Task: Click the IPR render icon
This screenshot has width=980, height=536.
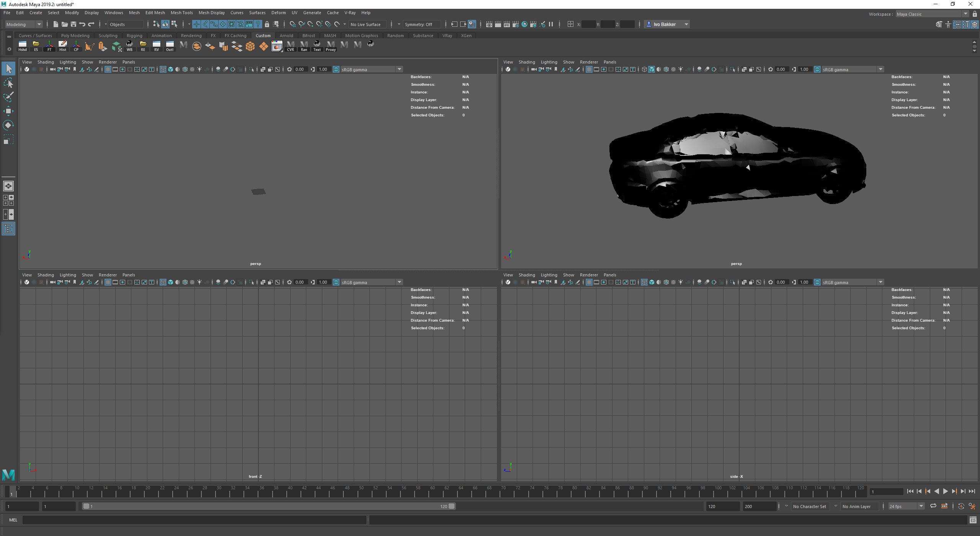Action: [x=507, y=24]
